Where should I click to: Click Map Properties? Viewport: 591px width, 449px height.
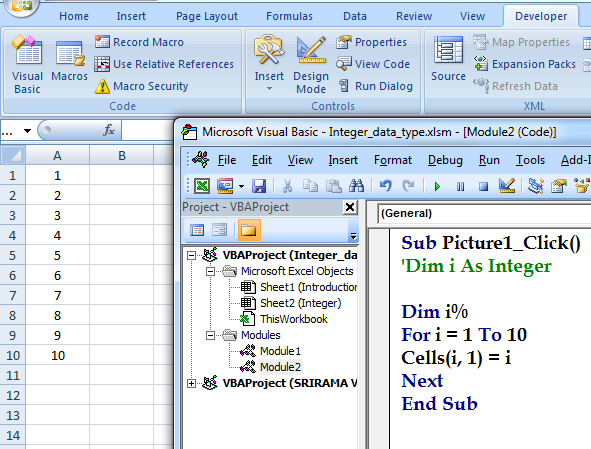(521, 42)
